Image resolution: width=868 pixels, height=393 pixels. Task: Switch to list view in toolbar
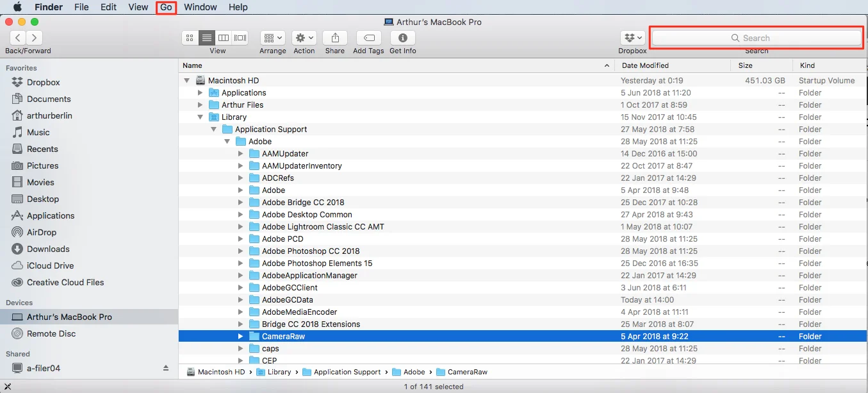206,38
